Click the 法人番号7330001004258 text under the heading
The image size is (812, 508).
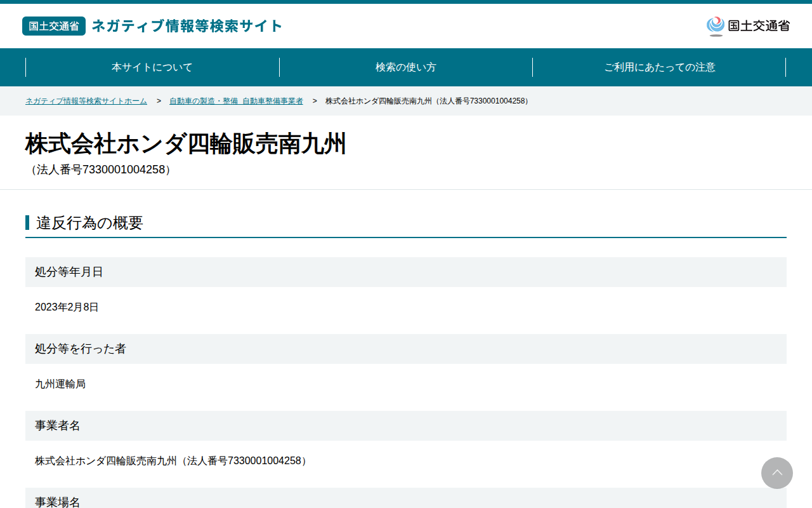[100, 170]
